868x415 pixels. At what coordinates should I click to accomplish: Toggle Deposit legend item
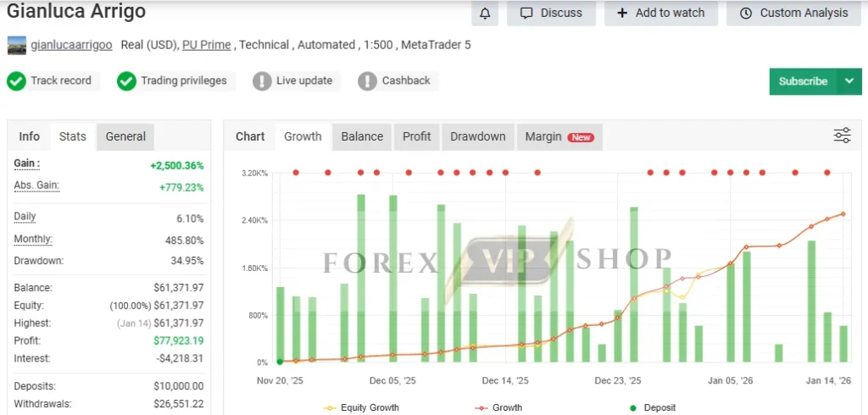pos(653,408)
